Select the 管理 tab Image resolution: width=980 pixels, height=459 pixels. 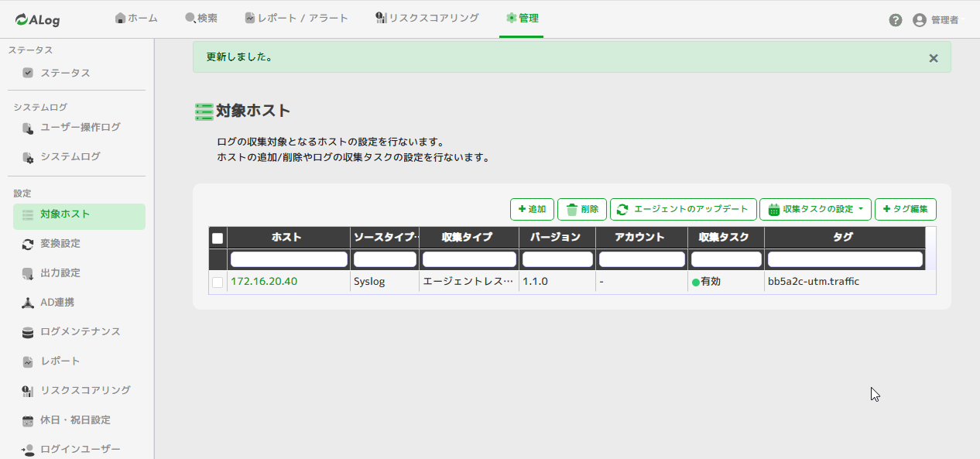tap(522, 18)
